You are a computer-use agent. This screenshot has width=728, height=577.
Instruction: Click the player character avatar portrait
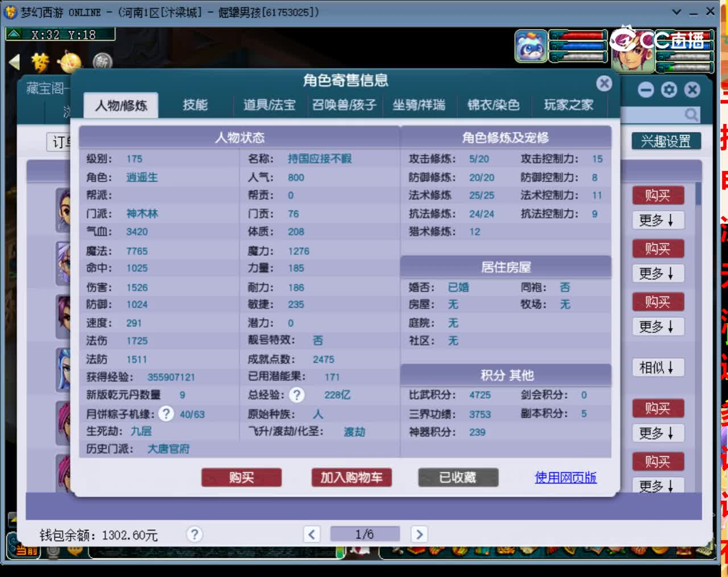pyautogui.click(x=633, y=52)
